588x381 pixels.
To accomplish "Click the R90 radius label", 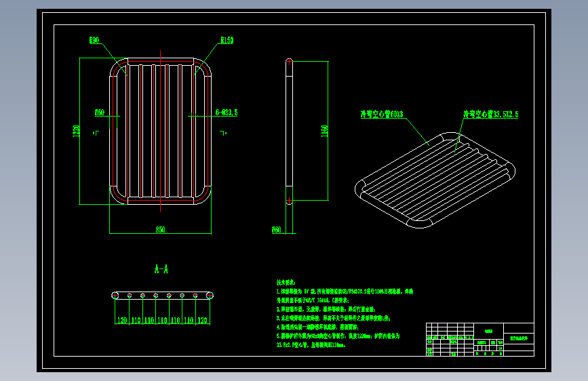I will tap(94, 40).
